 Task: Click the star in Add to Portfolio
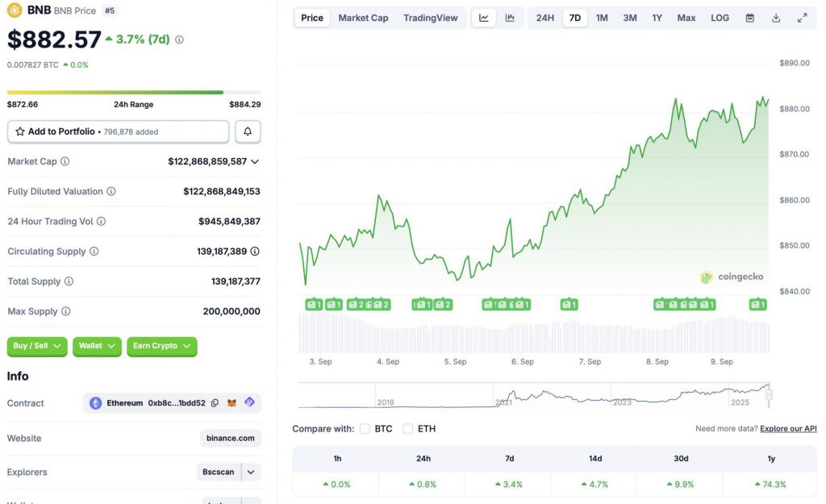pos(20,131)
